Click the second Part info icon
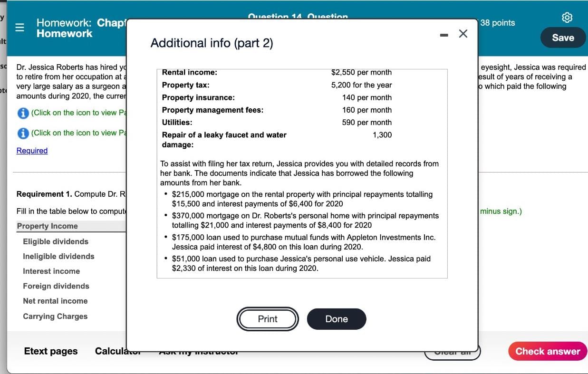Image resolution: width=588 pixels, height=374 pixels. point(22,133)
